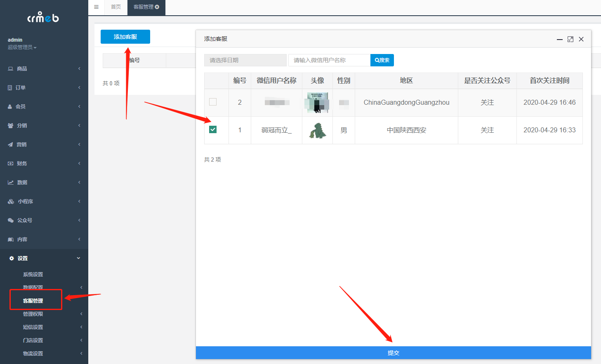Click the 弱冠而立_ username cell
Screen dimensions: 601x364
277,130
